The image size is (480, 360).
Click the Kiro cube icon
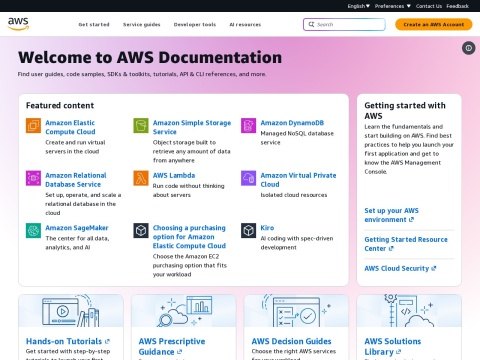tap(249, 230)
